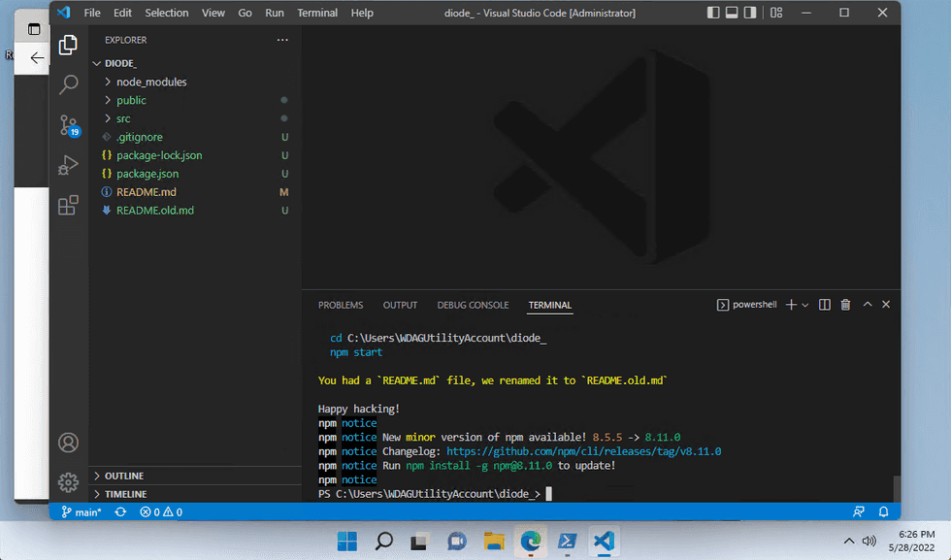Image resolution: width=951 pixels, height=560 pixels.
Task: Open the Go menu
Action: 245,13
